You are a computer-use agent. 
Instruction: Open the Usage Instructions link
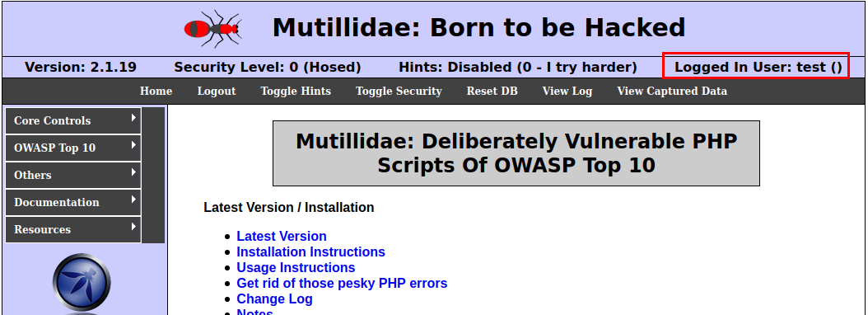[x=296, y=267]
